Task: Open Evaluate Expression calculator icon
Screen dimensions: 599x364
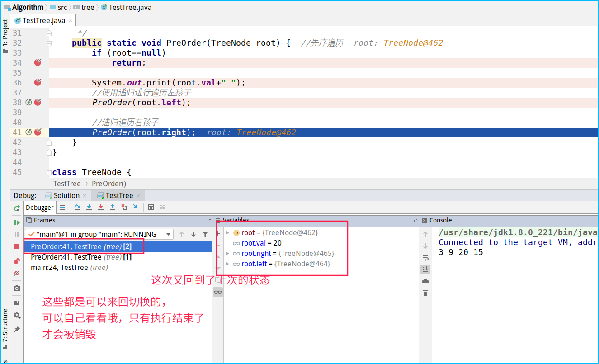Action: [151, 207]
